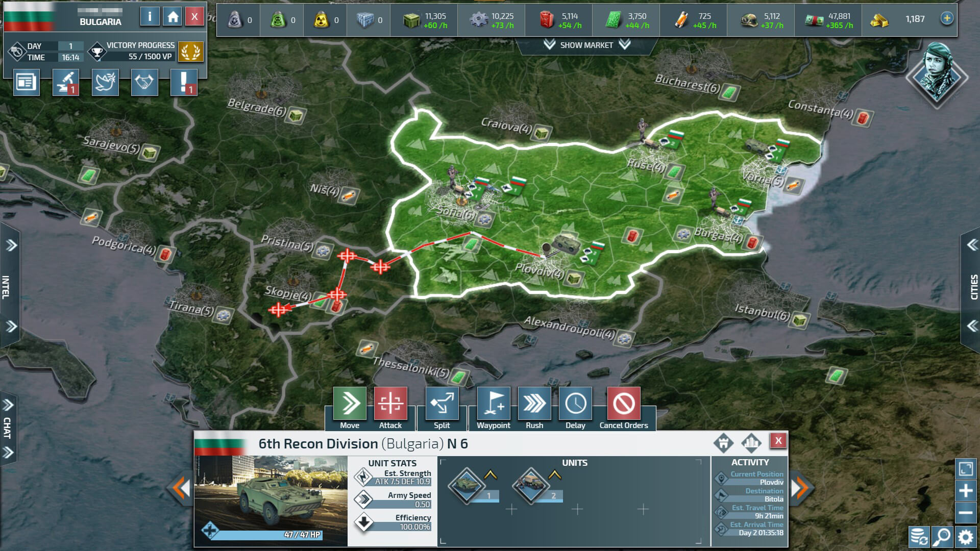Expand the Cities side panel
Screen dimensions: 980x551
tap(973, 286)
